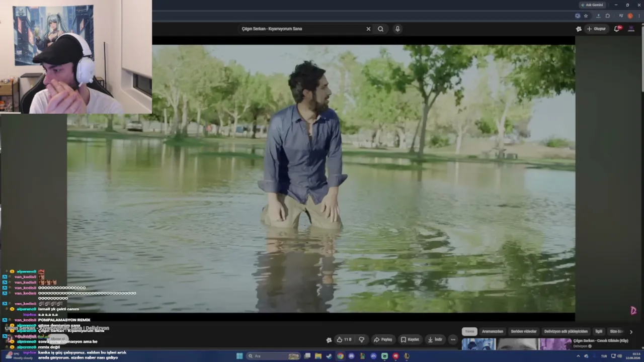Select the Delivizyon adlı yükleyiciden chip

(566, 331)
